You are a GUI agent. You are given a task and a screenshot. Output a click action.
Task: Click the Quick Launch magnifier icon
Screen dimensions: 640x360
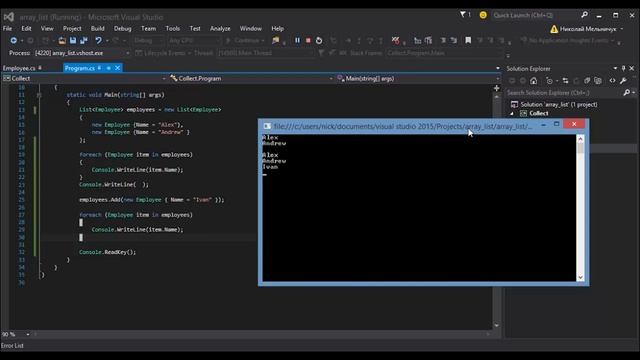(x=584, y=15)
